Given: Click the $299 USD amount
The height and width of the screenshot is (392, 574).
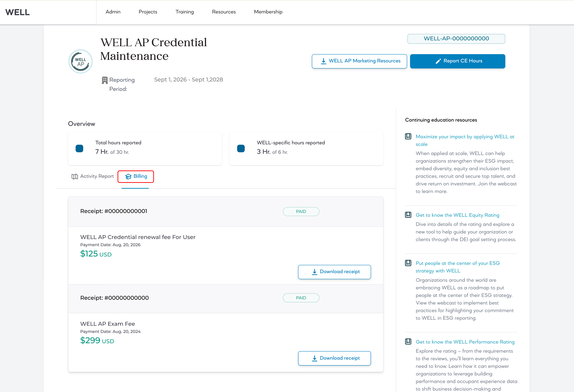Looking at the screenshot, I should click(97, 340).
